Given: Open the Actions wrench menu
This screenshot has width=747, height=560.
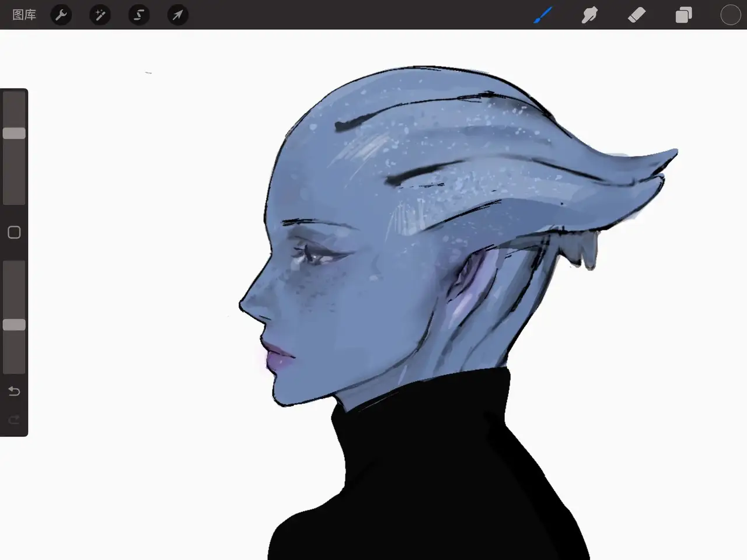Looking at the screenshot, I should [61, 15].
